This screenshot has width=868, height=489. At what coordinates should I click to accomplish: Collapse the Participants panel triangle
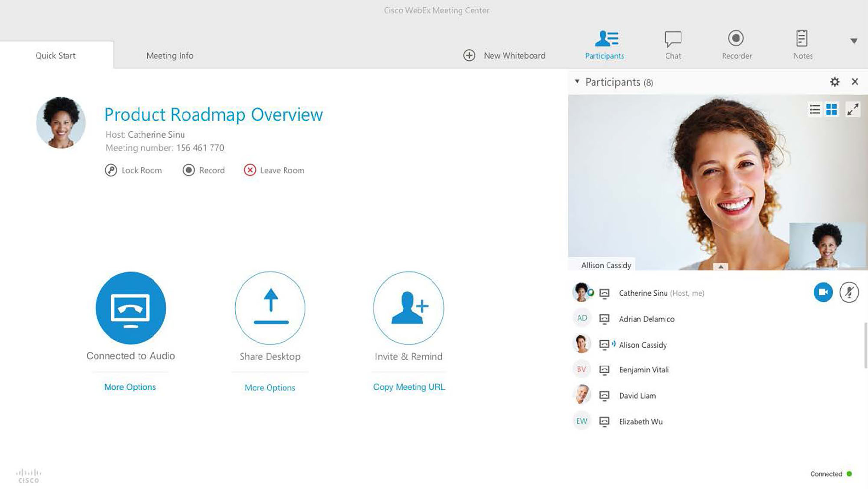point(577,81)
